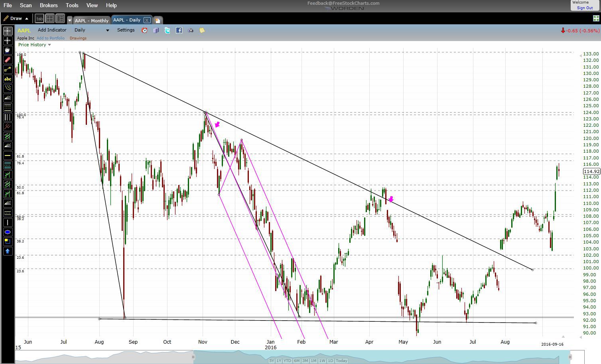The image size is (601, 364).
Task: Select the Fibonacci arcs tool
Action: point(7,89)
